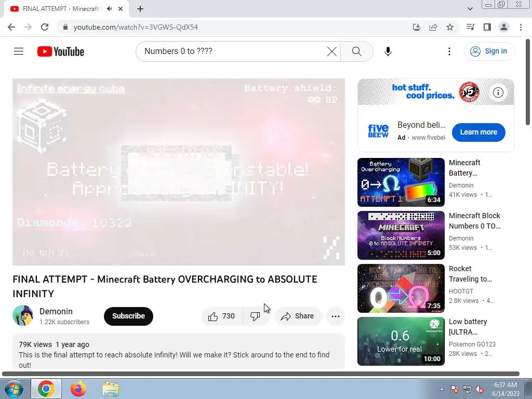Open more actions ellipsis under video

tap(336, 316)
